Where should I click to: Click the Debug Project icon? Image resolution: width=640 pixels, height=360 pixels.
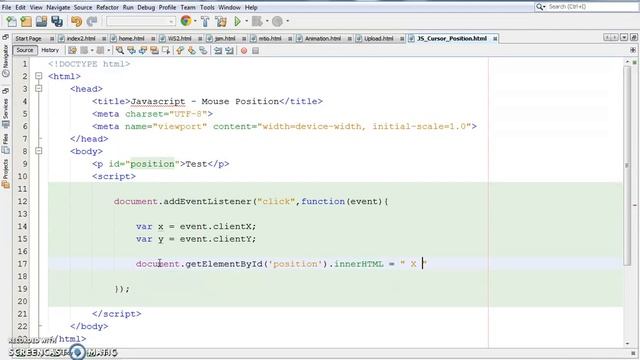(x=257, y=21)
